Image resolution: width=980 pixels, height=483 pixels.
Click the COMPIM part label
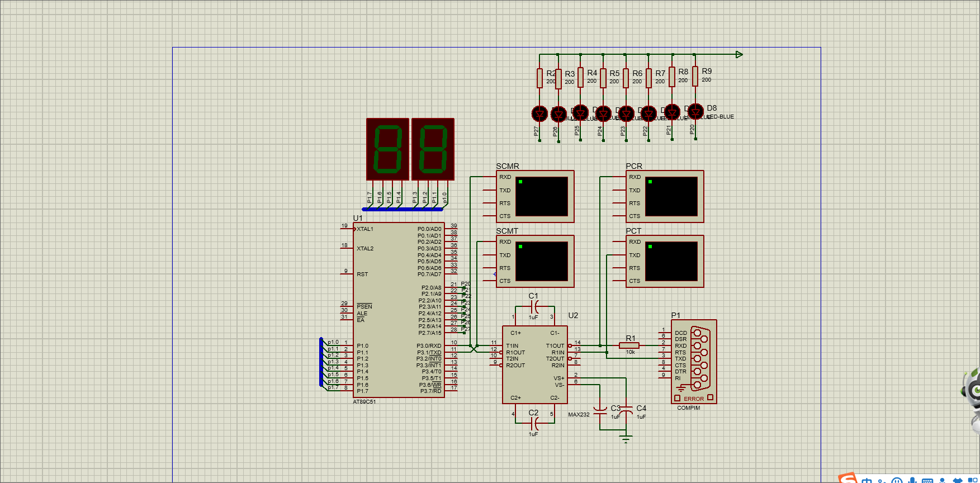[x=688, y=408]
